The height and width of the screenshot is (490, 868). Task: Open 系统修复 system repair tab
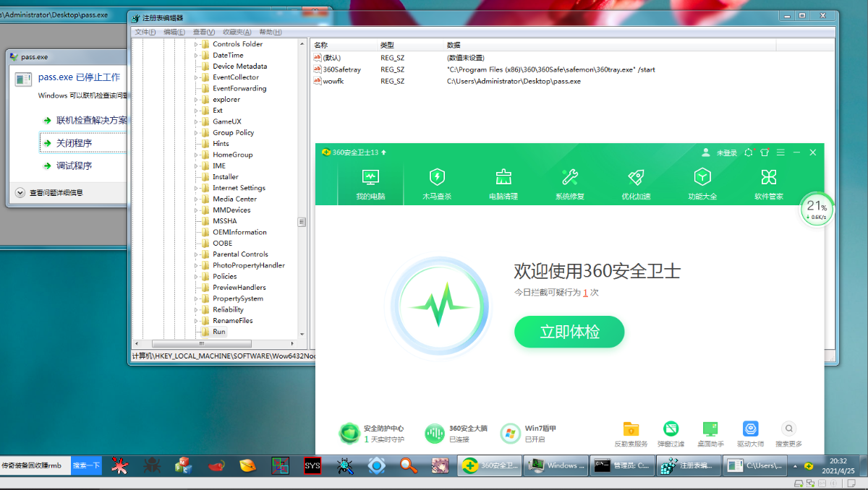(570, 185)
